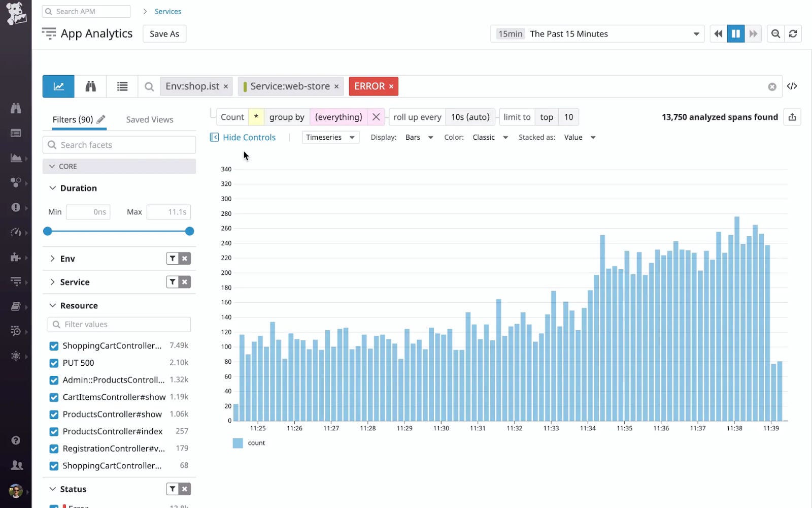812x508 pixels.
Task: Uncheck the PUT 500 resource filter
Action: click(54, 363)
